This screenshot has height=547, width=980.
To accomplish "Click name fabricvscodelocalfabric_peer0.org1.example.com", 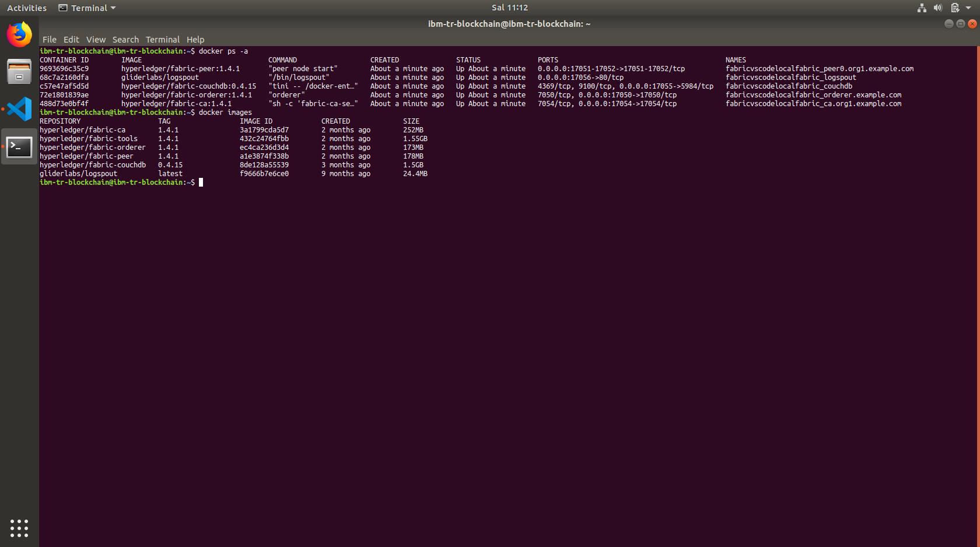I will pyautogui.click(x=820, y=69).
